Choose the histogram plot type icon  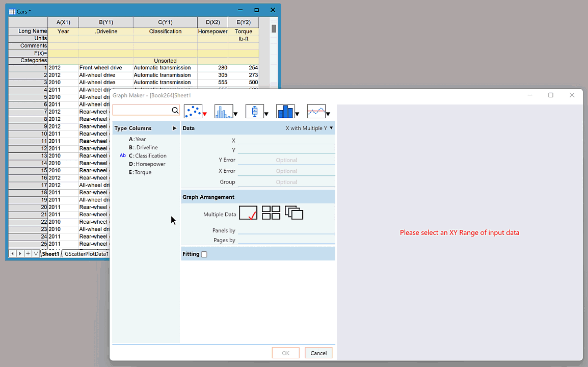pos(223,111)
